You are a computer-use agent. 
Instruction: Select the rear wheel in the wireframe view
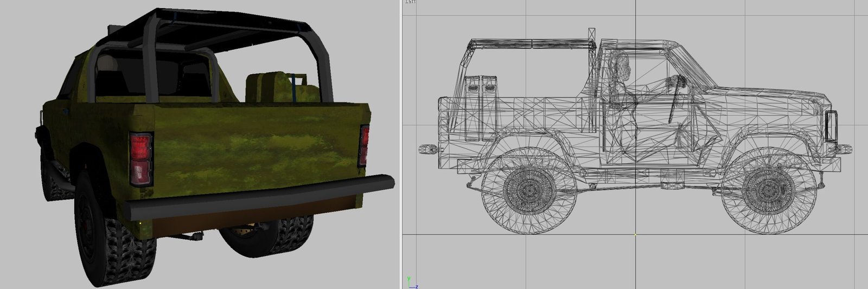(529, 191)
